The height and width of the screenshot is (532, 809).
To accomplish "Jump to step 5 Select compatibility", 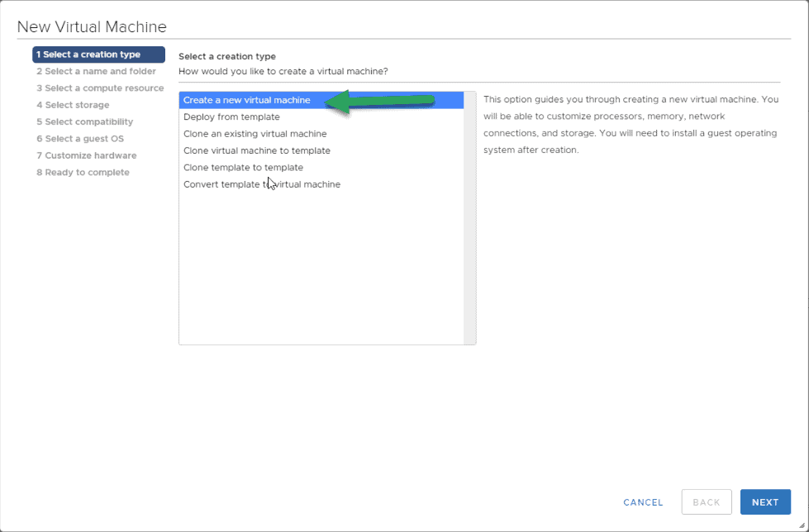I will pyautogui.click(x=84, y=121).
